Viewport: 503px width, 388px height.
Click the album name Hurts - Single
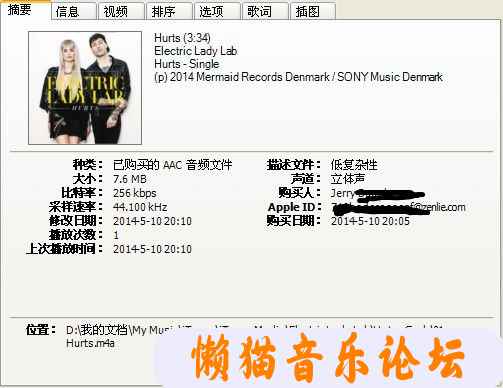click(187, 64)
